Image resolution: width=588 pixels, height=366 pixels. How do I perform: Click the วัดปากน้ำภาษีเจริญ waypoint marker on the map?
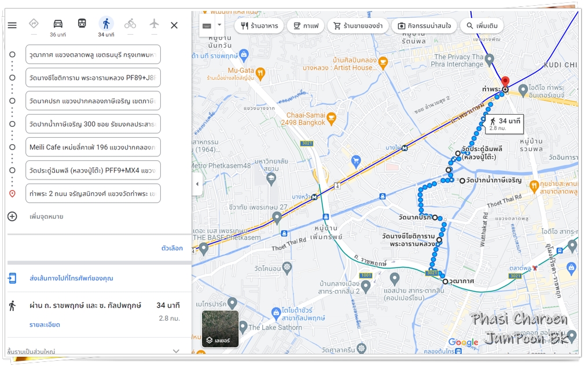point(462,181)
